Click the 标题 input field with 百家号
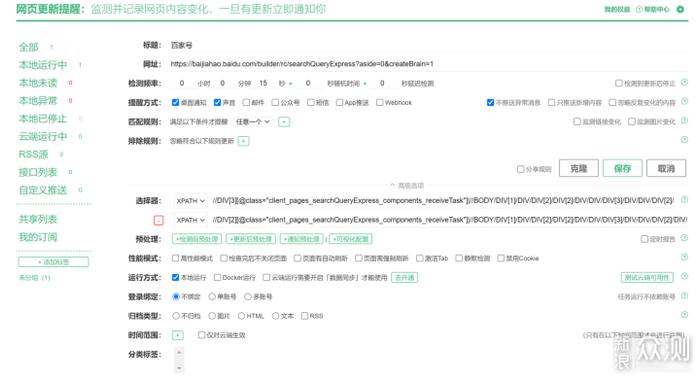 (429, 45)
